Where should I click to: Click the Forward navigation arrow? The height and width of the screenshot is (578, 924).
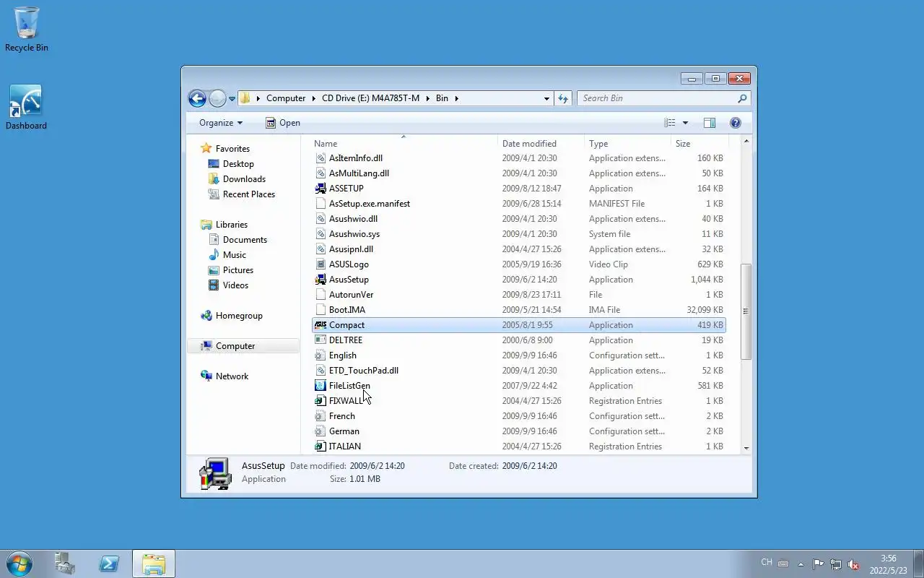[x=217, y=98]
